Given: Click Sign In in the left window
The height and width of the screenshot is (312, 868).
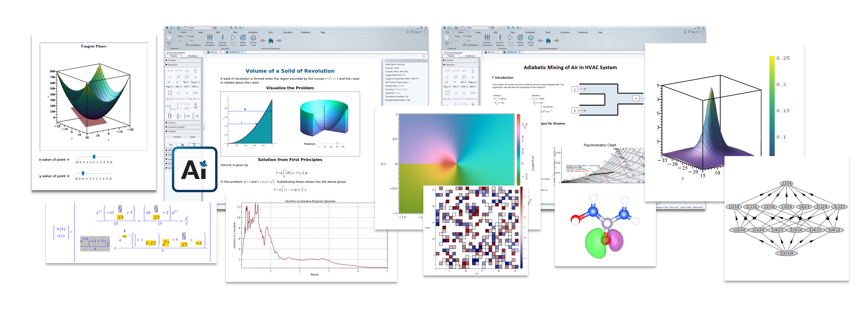Looking at the screenshot, I should pyautogui.click(x=417, y=32).
